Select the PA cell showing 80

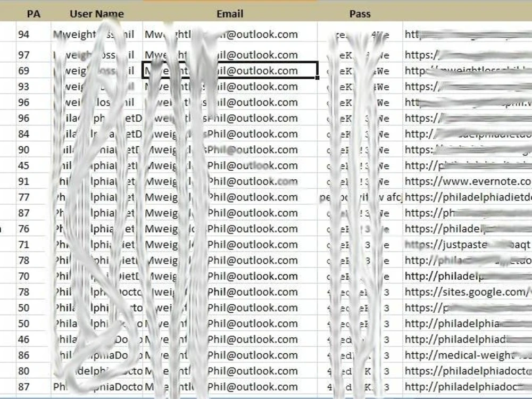tap(33, 371)
